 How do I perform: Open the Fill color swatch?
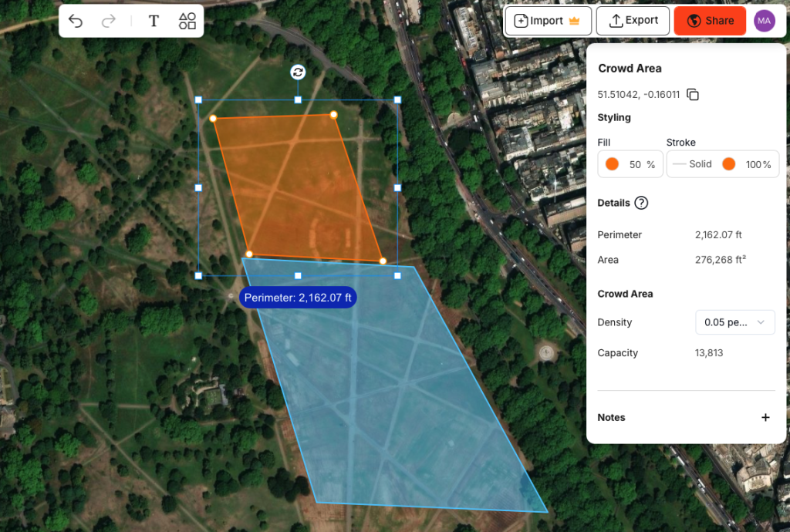point(612,164)
